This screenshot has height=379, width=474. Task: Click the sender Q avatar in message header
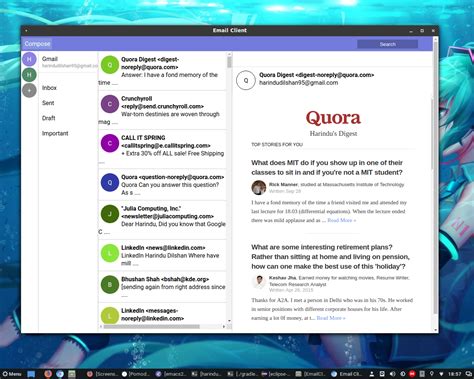[246, 80]
